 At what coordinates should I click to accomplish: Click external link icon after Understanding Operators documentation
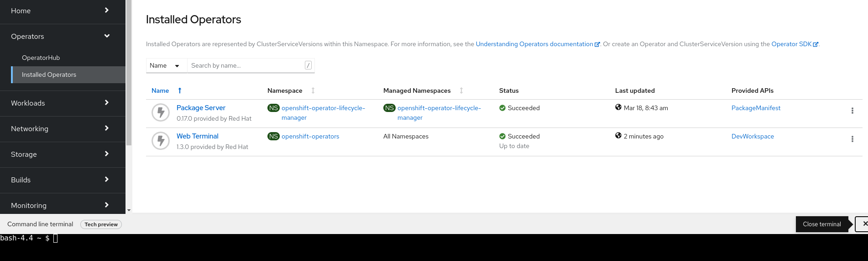(x=597, y=44)
